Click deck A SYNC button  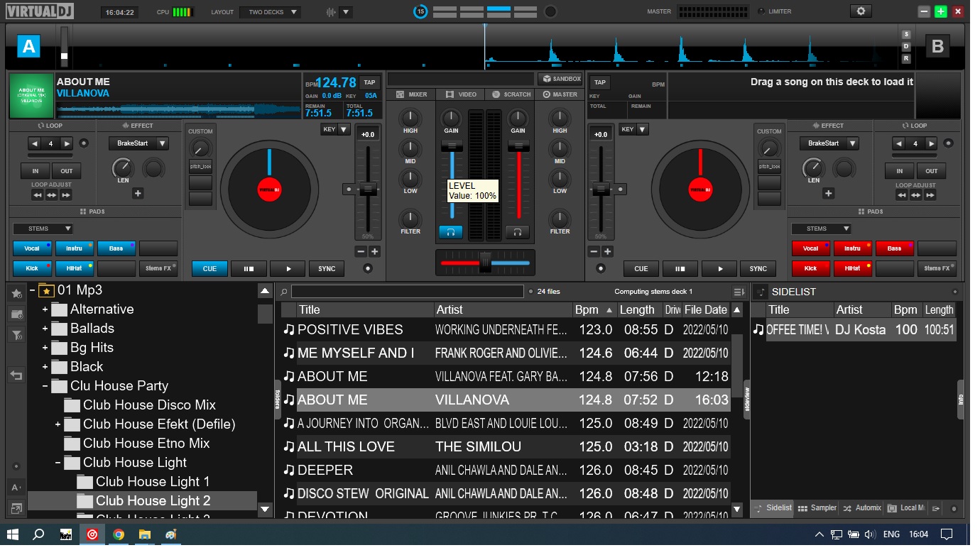[x=327, y=269]
